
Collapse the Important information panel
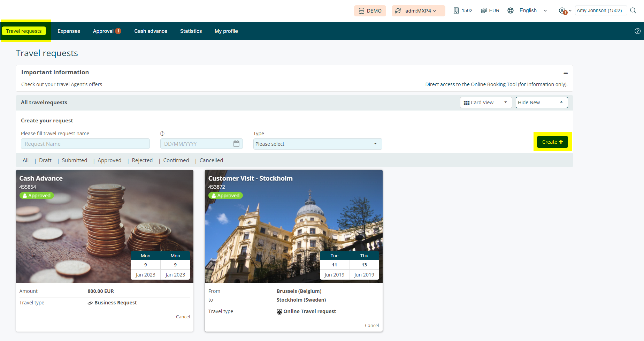[565, 73]
